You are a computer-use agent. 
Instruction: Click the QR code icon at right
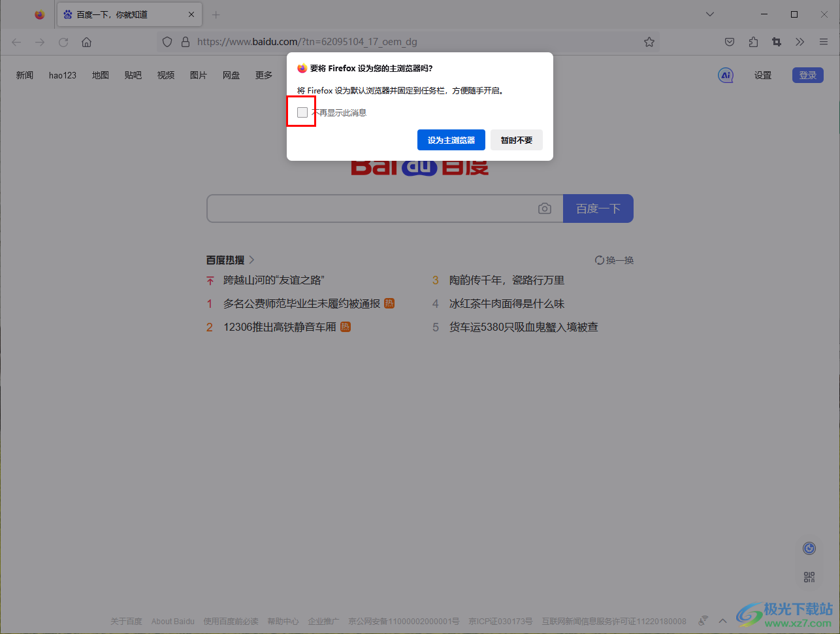(x=809, y=577)
